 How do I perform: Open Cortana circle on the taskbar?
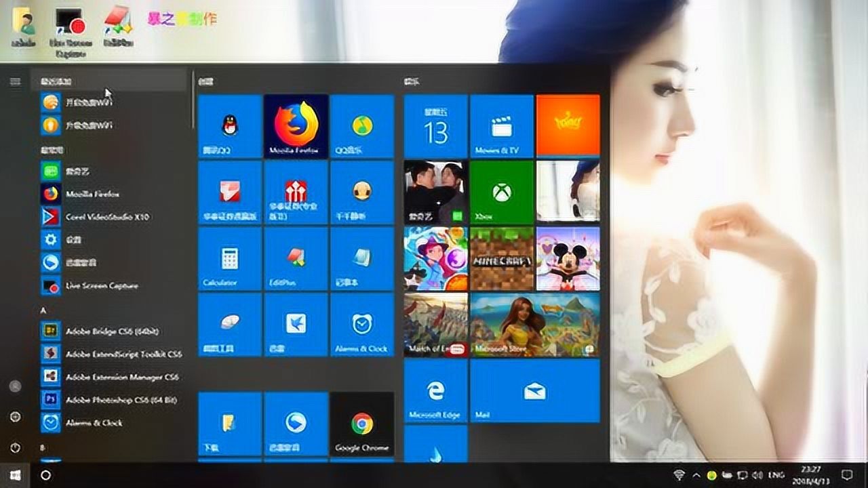point(45,475)
